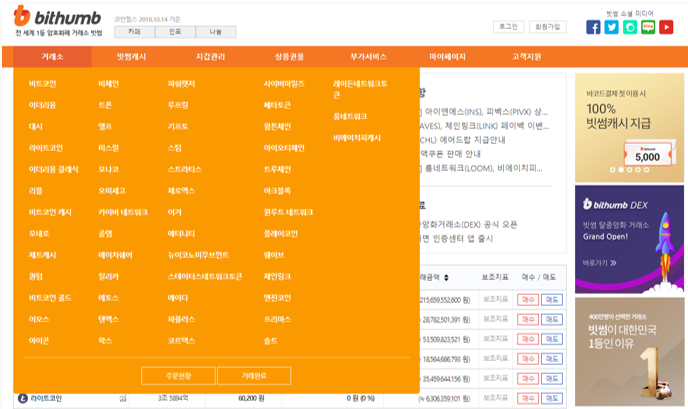Click 매수 in the 18,564,686,793 row
The width and height of the screenshot is (688, 409).
[x=528, y=359]
